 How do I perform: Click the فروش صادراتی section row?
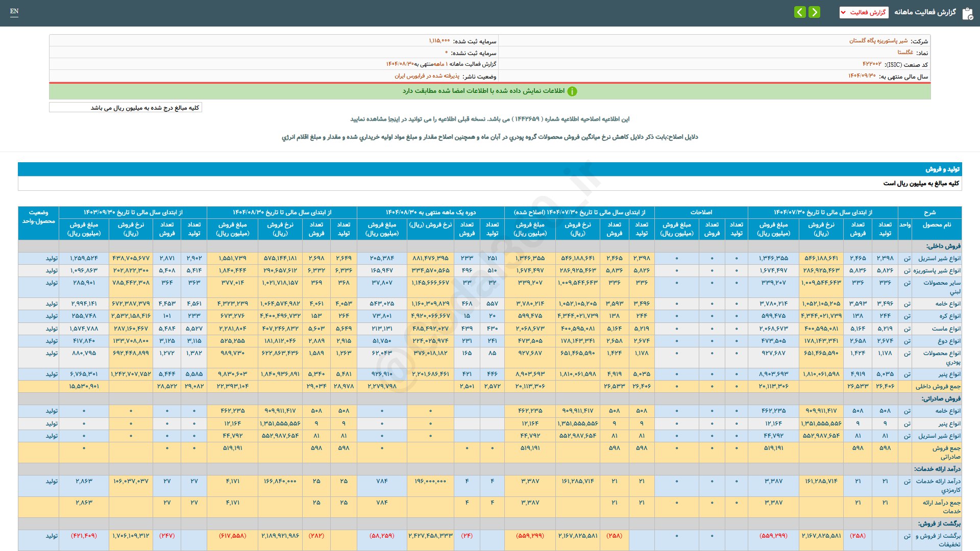click(x=941, y=398)
